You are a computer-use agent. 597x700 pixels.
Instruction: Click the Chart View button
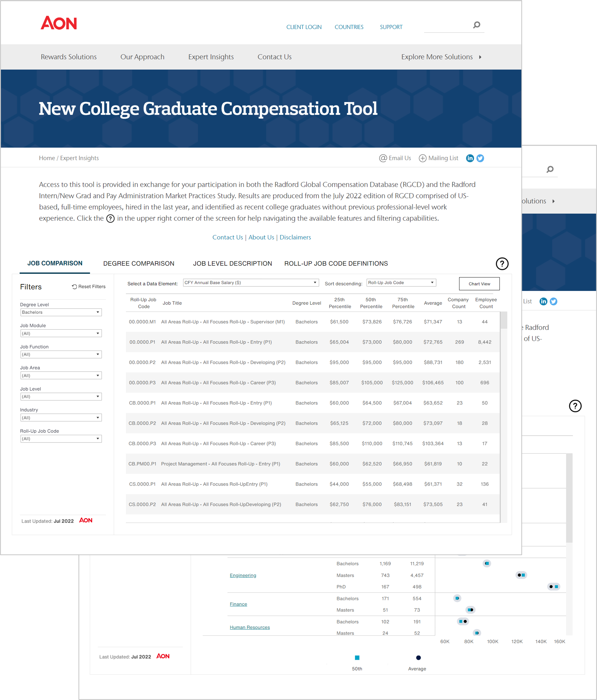pyautogui.click(x=480, y=283)
